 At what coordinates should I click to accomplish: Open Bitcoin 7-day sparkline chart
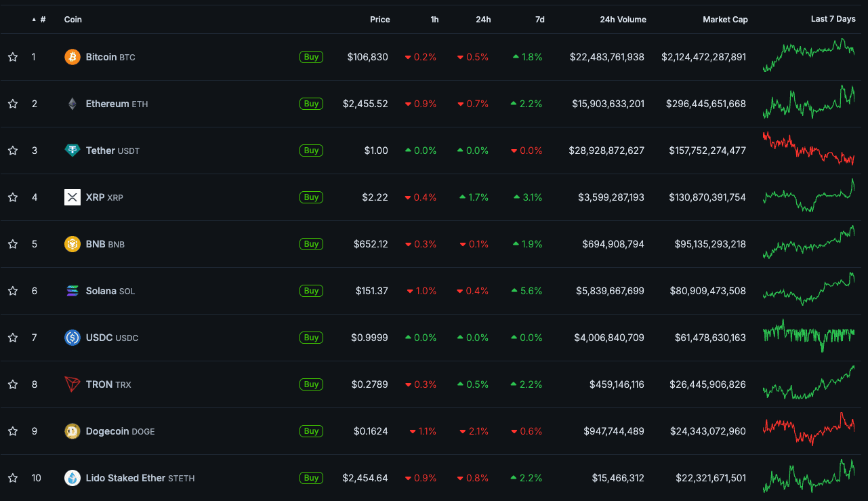[809, 56]
